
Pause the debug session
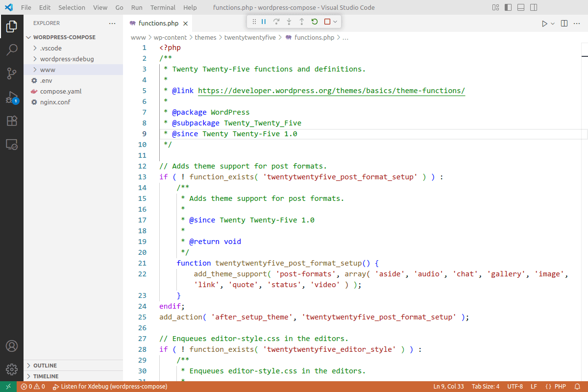click(x=264, y=22)
